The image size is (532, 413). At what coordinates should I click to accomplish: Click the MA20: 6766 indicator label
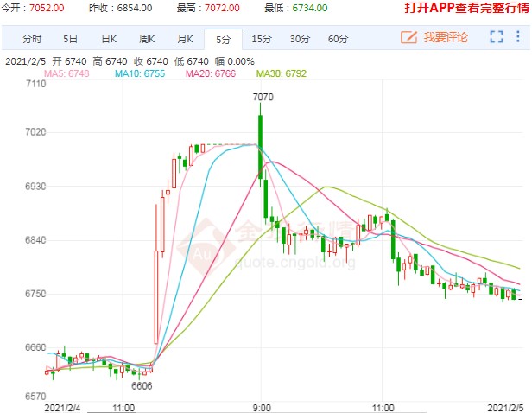tap(211, 73)
